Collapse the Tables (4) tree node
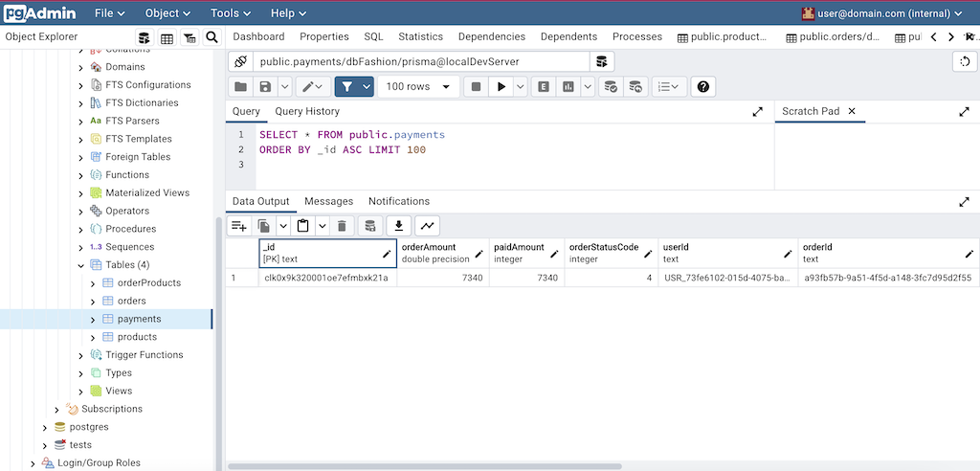The height and width of the screenshot is (471, 980). point(80,265)
